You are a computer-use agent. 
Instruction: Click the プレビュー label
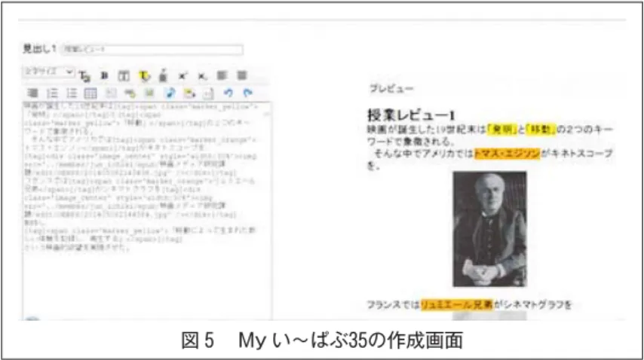click(x=391, y=88)
